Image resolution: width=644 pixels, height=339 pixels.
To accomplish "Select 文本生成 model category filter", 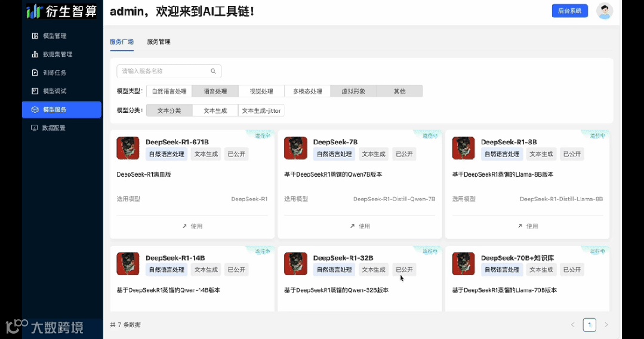I will point(215,110).
